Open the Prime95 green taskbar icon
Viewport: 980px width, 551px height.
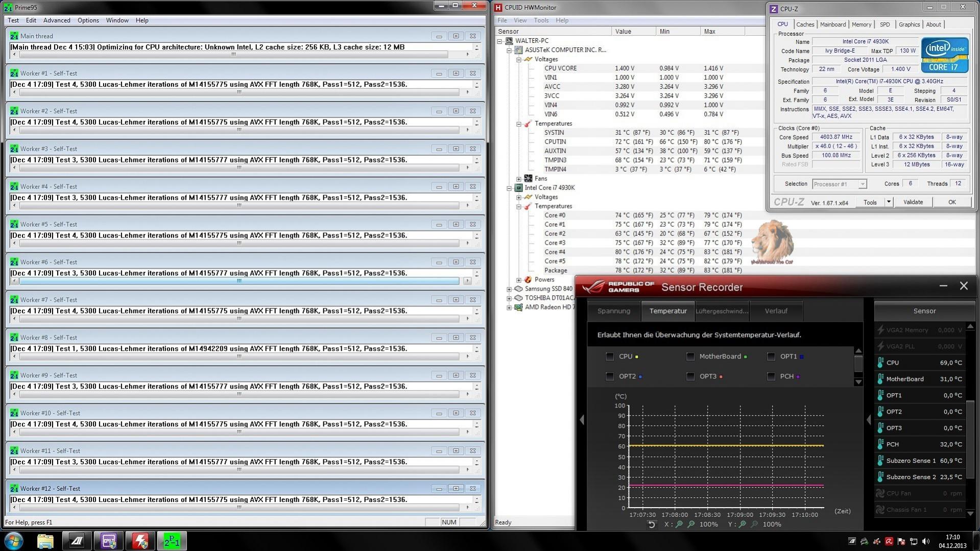(172, 541)
